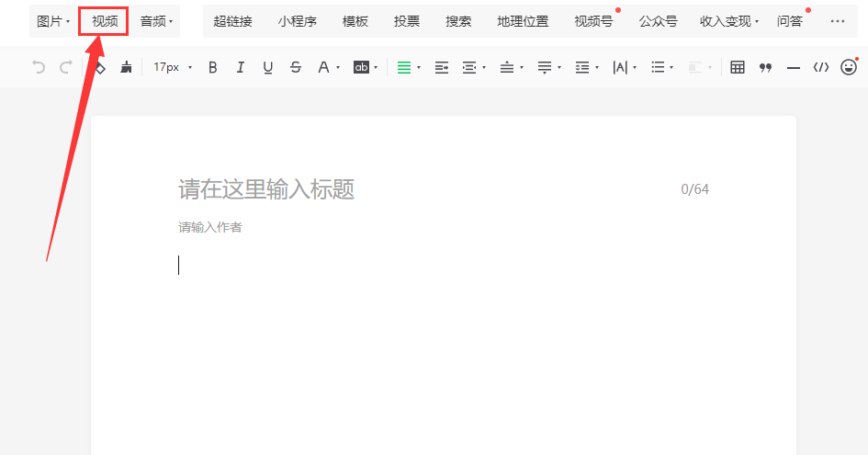Click 视频 to insert a video
Viewport: 868px width, 455px height.
point(105,22)
